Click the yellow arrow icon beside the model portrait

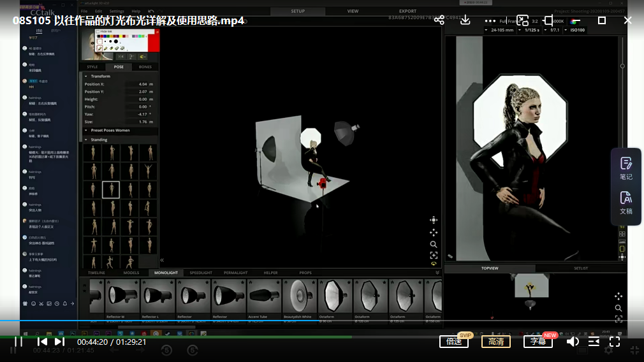pyautogui.click(x=143, y=57)
